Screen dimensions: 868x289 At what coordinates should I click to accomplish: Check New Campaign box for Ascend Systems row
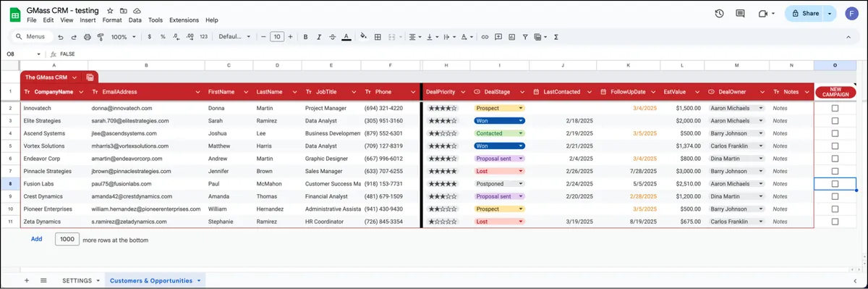(x=835, y=133)
